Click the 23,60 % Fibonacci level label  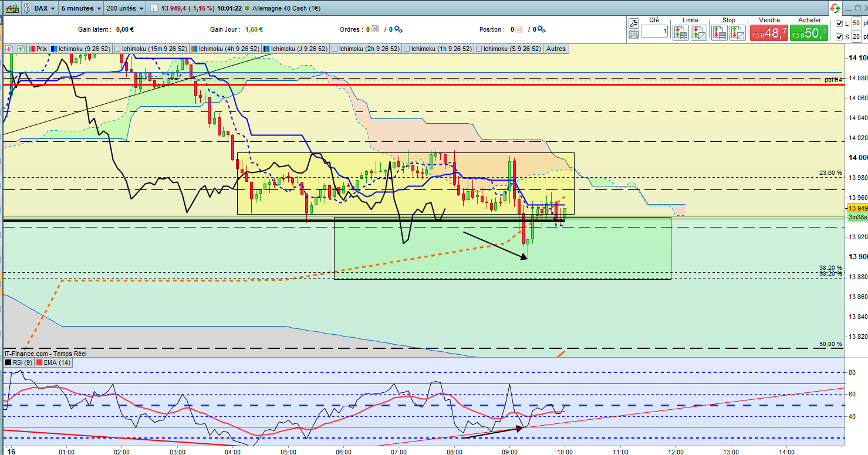(x=830, y=173)
